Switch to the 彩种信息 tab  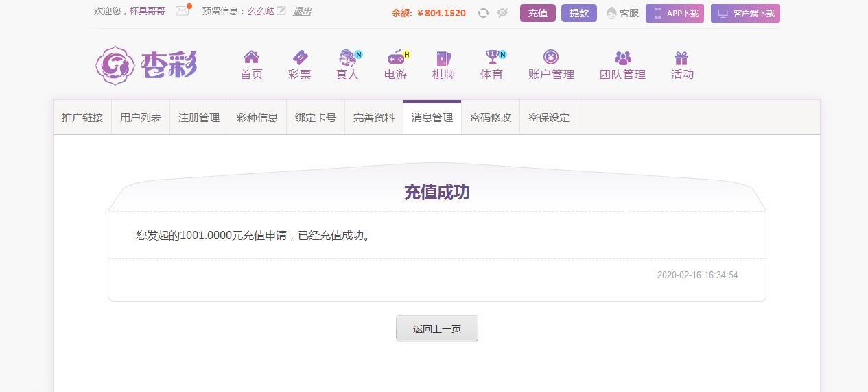coord(257,117)
